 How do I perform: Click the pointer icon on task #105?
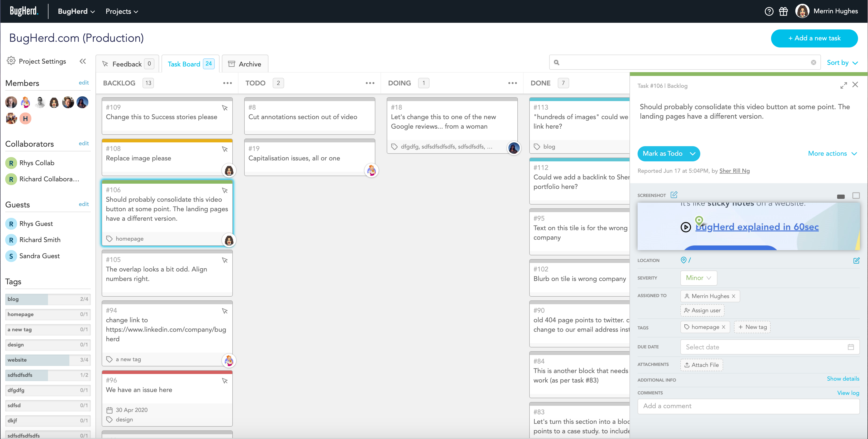click(x=225, y=260)
